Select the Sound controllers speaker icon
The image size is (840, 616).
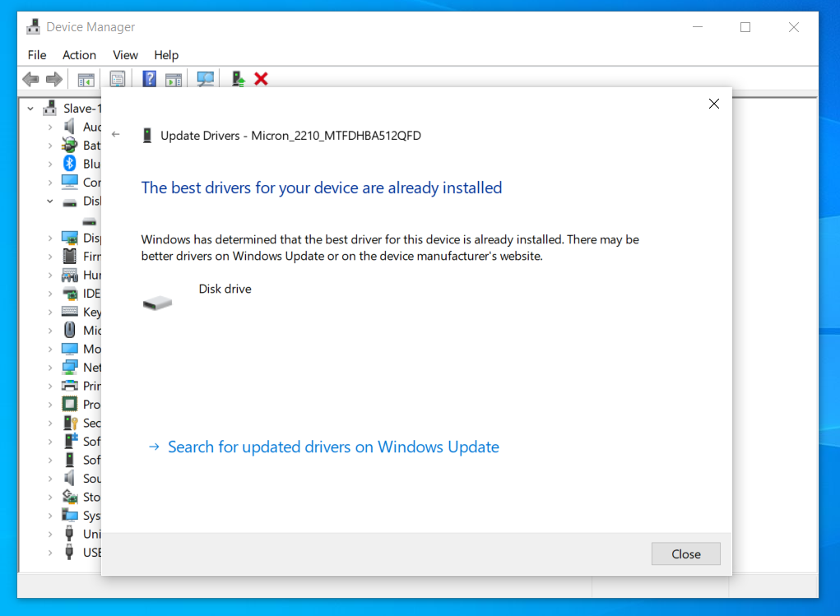point(70,478)
